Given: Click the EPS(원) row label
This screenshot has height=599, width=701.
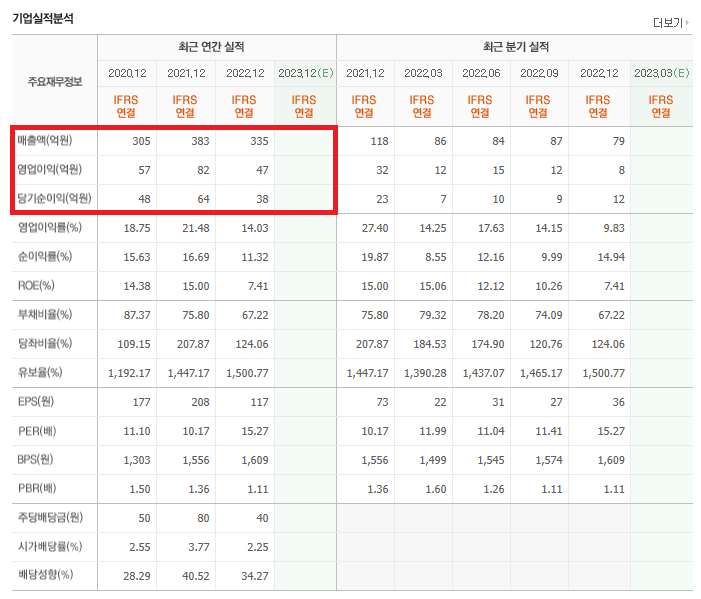Looking at the screenshot, I should (x=36, y=401).
